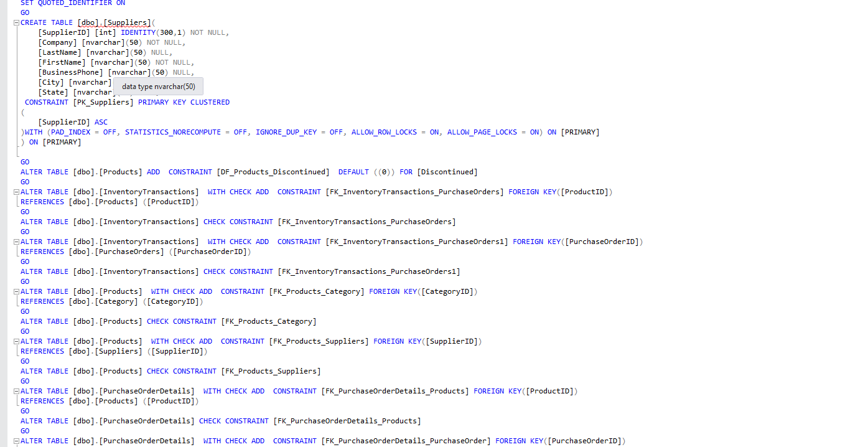Collapse the FK_InventoryTransactions_PurchaseOrders ALTER TABLE block
The image size is (868, 447).
pyautogui.click(x=15, y=191)
